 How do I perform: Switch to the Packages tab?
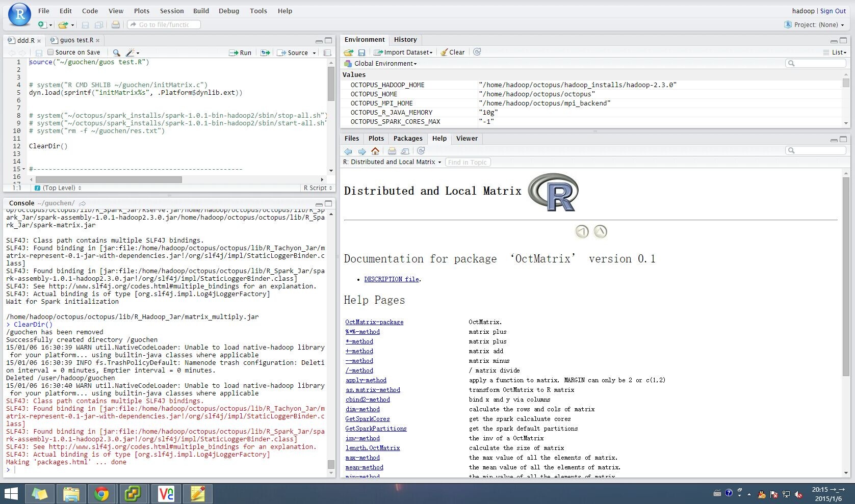click(x=408, y=138)
